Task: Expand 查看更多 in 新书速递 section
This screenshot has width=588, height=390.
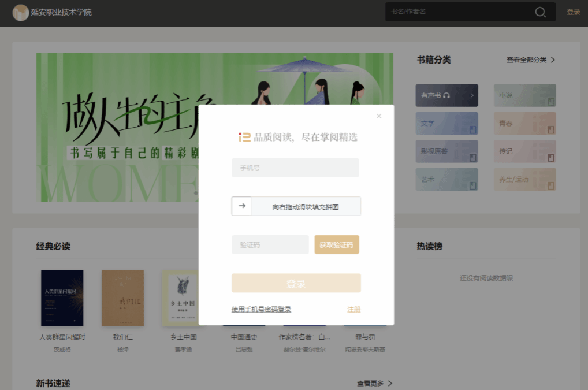Action: (x=374, y=383)
